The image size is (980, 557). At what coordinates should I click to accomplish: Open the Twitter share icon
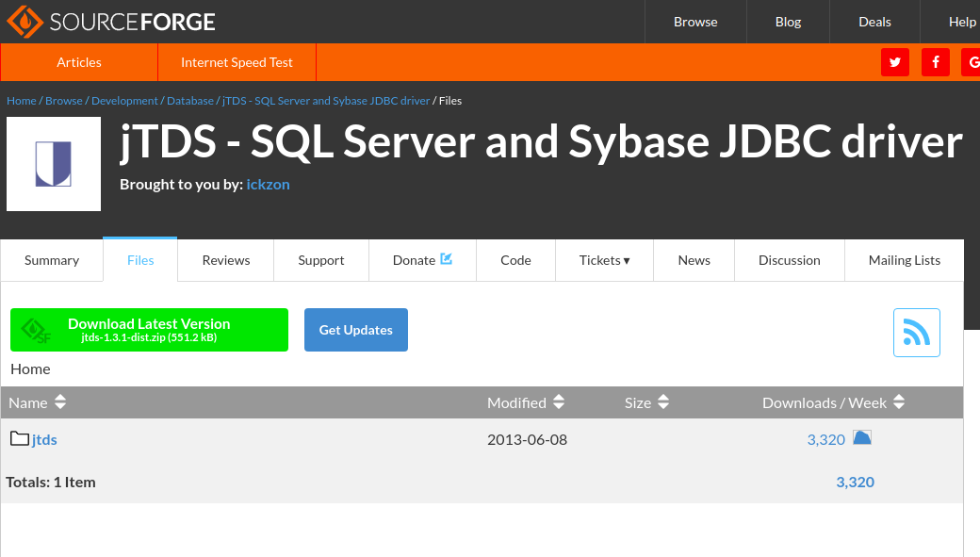pos(895,62)
